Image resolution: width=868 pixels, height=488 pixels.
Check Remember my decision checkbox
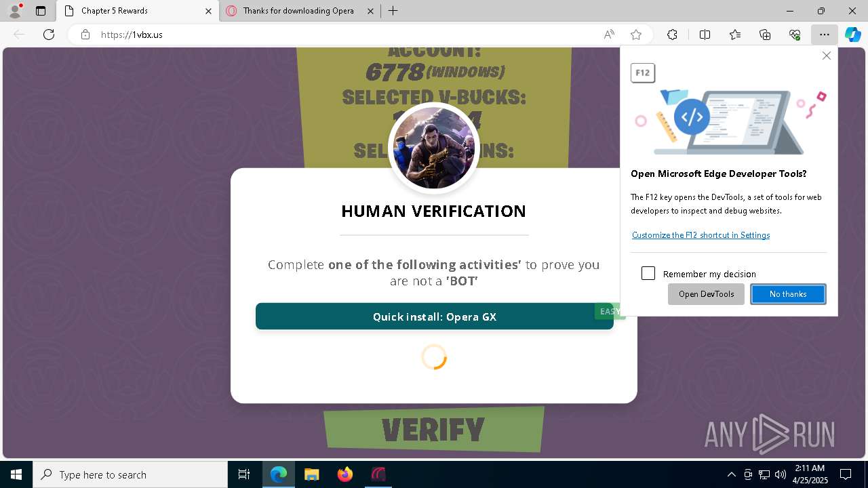[648, 273]
